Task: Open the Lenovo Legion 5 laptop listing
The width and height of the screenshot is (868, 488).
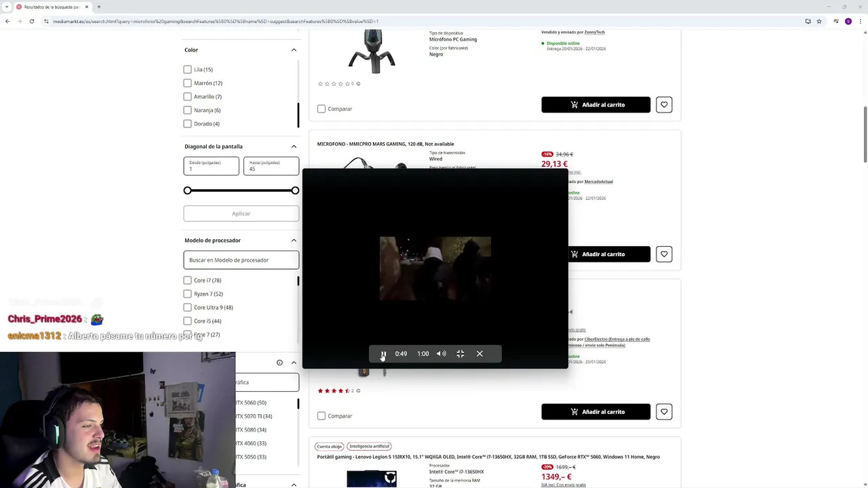Action: [x=488, y=457]
